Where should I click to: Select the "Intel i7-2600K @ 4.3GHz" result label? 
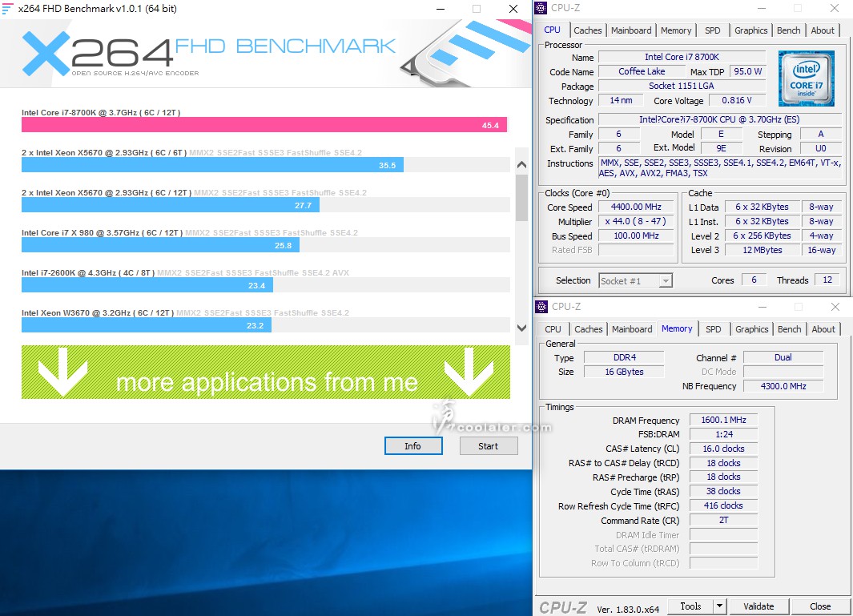88,272
